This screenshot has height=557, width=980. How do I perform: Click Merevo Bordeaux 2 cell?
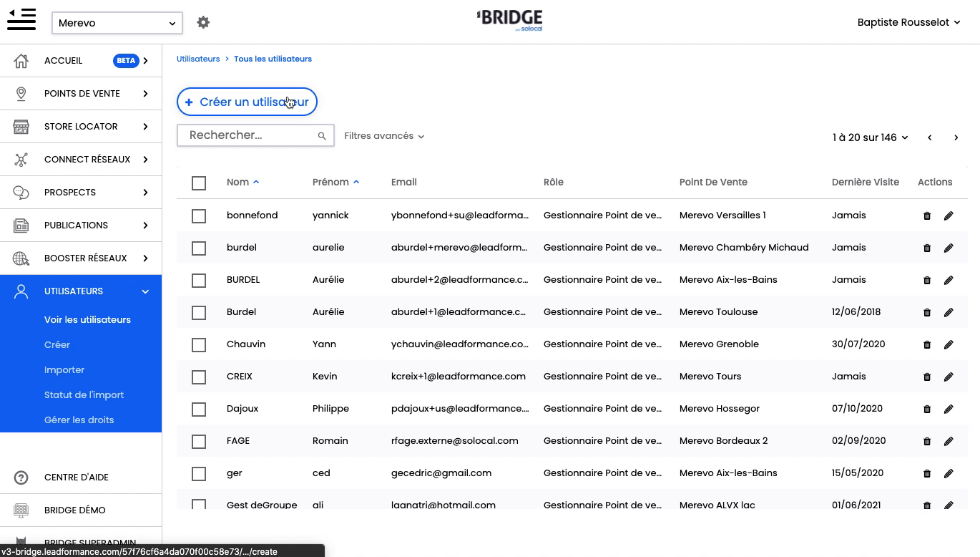[723, 441]
